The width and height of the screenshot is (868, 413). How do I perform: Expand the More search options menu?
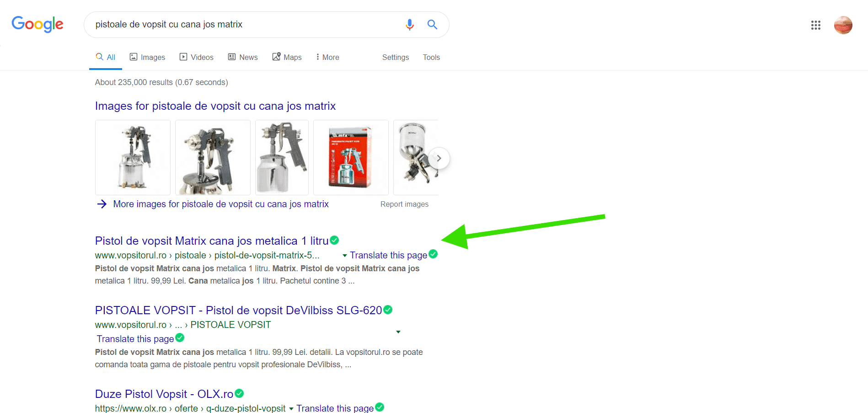click(x=327, y=57)
